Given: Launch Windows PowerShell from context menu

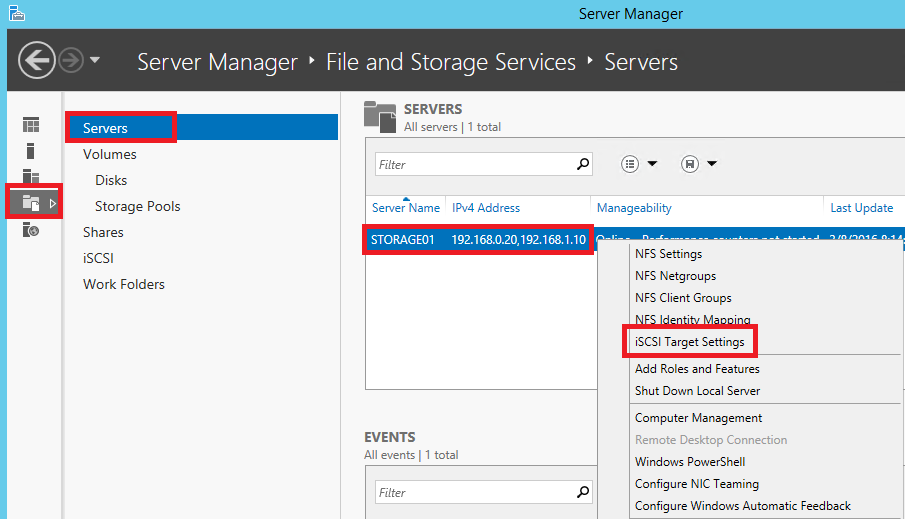Looking at the screenshot, I should tap(690, 462).
